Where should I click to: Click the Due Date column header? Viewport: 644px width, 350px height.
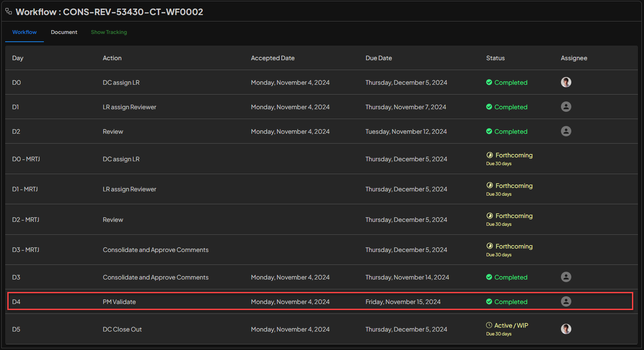[379, 58]
